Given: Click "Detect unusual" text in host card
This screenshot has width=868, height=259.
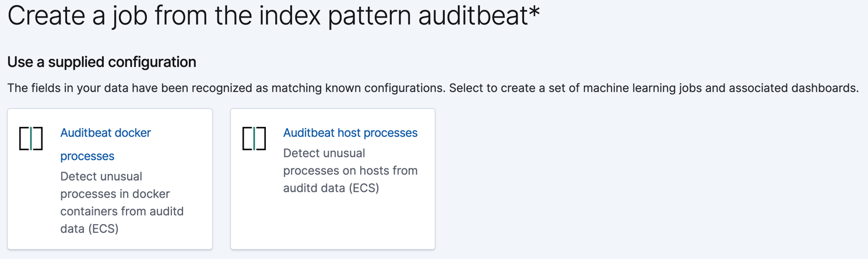Looking at the screenshot, I should pyautogui.click(x=324, y=153).
